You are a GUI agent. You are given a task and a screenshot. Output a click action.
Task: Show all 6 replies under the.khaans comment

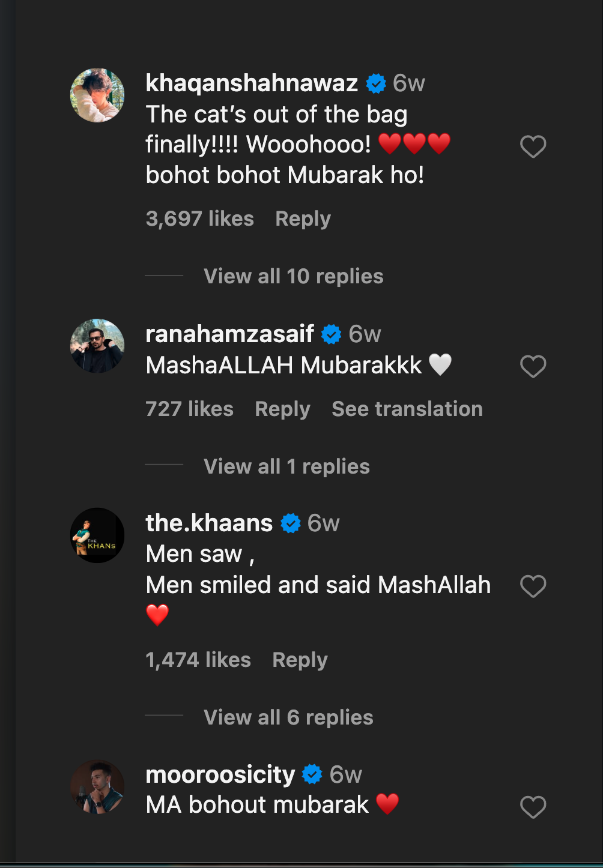point(288,717)
